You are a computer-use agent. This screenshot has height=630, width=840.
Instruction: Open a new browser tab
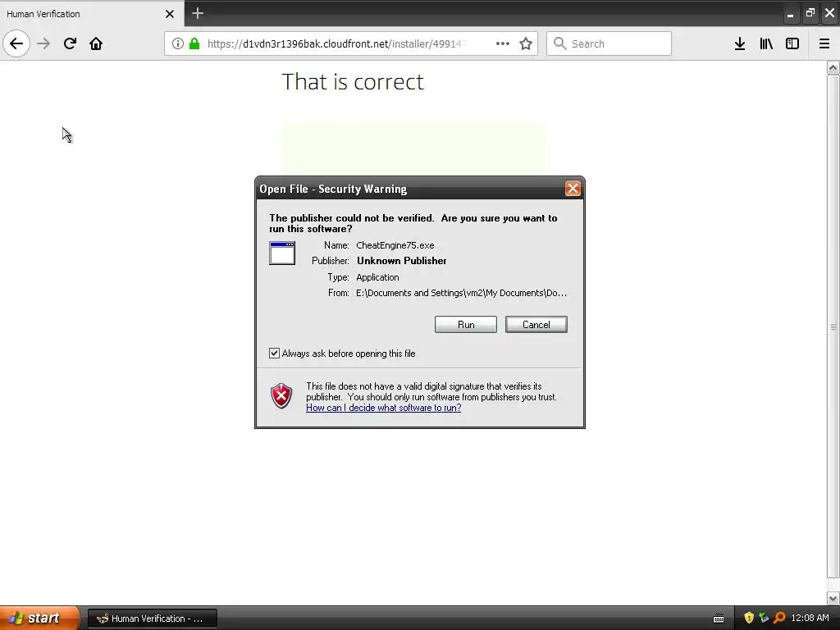198,13
